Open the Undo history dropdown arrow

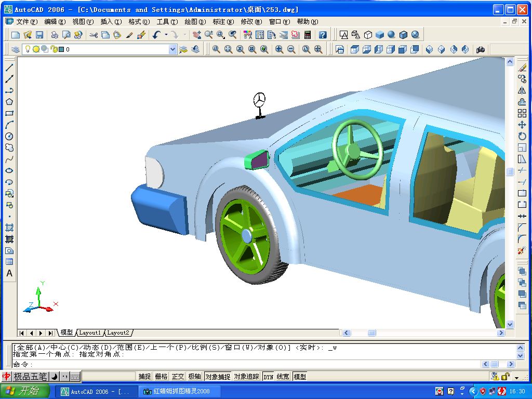166,35
